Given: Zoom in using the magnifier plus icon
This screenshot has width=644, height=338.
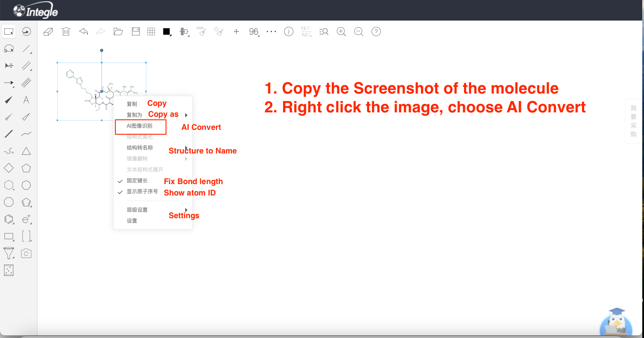Looking at the screenshot, I should click(341, 31).
